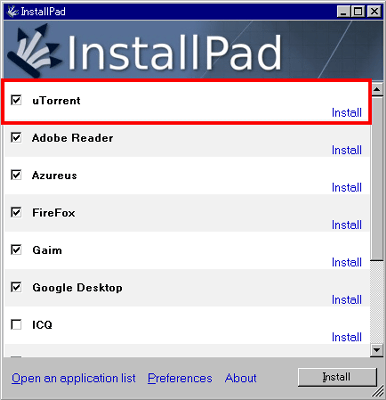Click the window resize grip
Viewport: 386px width, 400px height.
(x=377, y=391)
